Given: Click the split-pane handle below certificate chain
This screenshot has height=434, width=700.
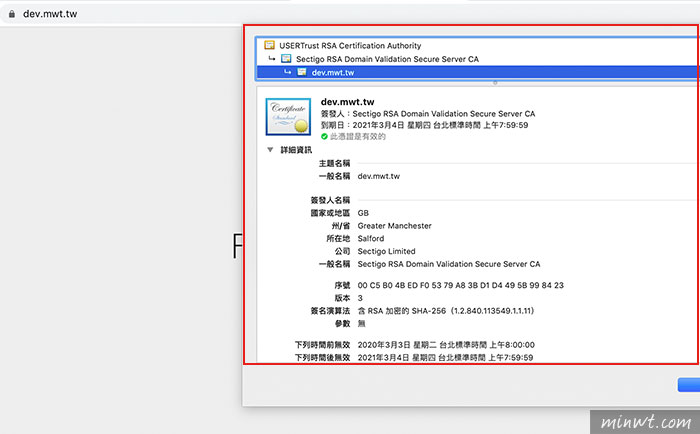Looking at the screenshot, I should pyautogui.click(x=495, y=83).
